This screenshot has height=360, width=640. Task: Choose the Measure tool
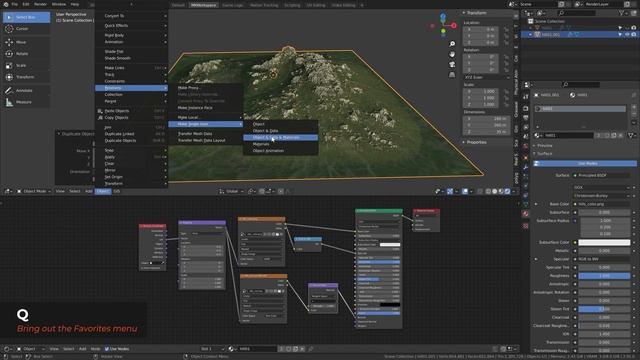(x=27, y=102)
